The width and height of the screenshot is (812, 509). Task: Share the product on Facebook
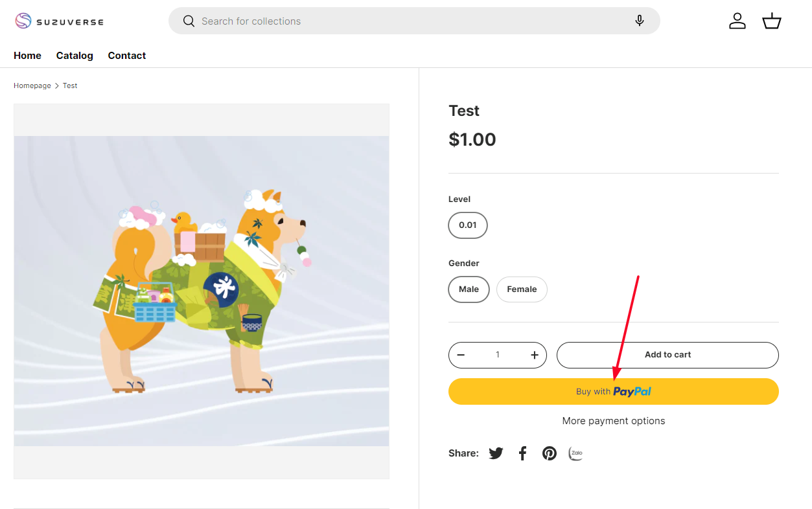tap(523, 453)
